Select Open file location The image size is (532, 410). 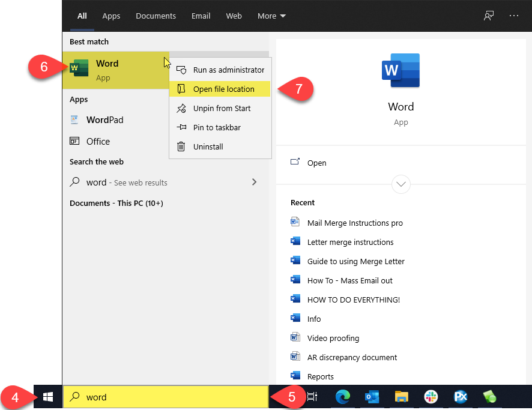tap(220, 89)
